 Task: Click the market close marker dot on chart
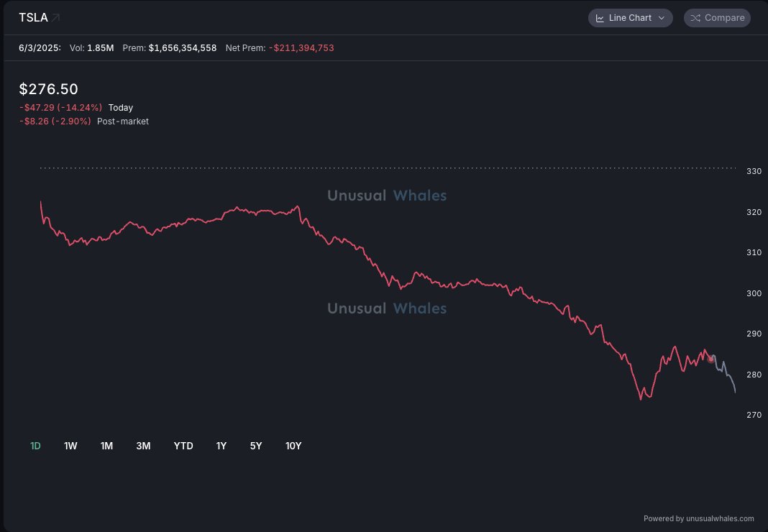click(x=710, y=359)
